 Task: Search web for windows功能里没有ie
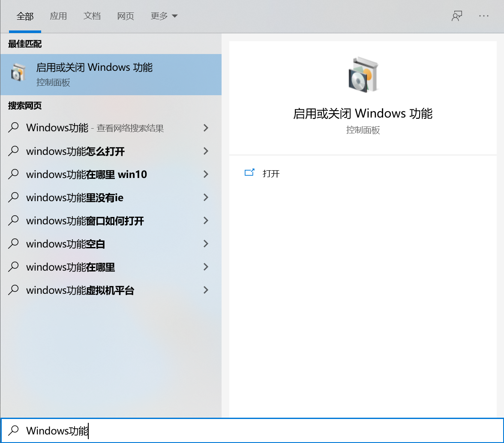111,197
